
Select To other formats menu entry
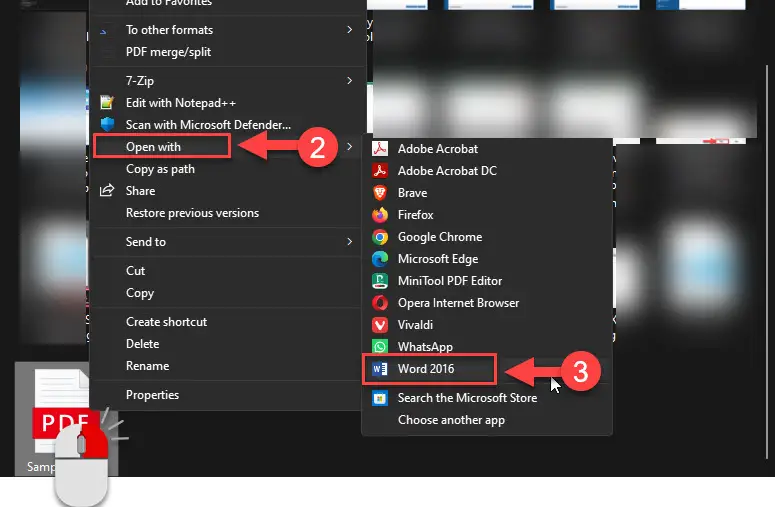[227, 30]
